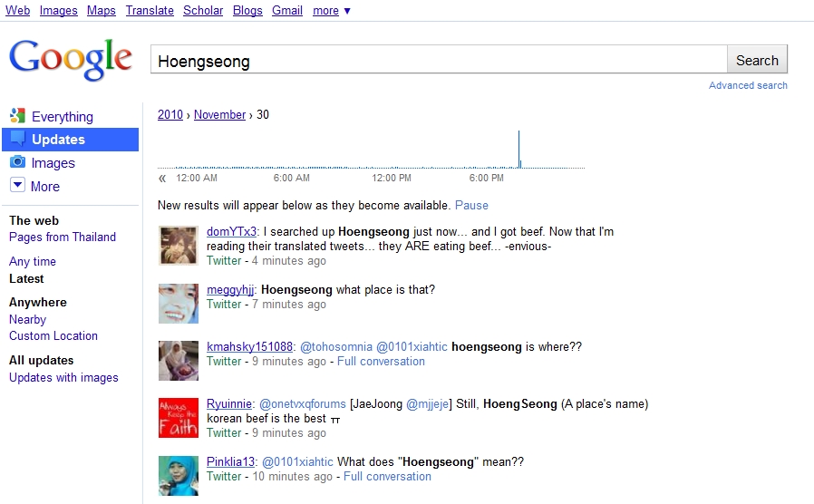Expand the More dropdown arrow in sidebar

[x=17, y=185]
